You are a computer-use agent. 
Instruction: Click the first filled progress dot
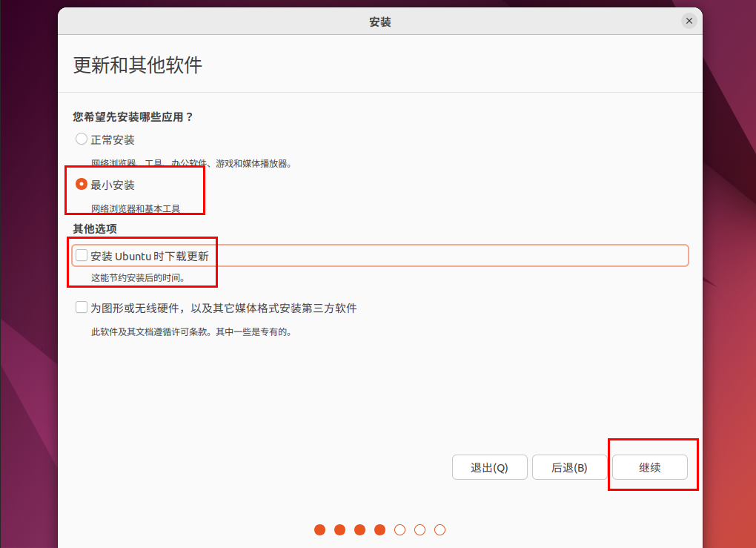pos(320,529)
